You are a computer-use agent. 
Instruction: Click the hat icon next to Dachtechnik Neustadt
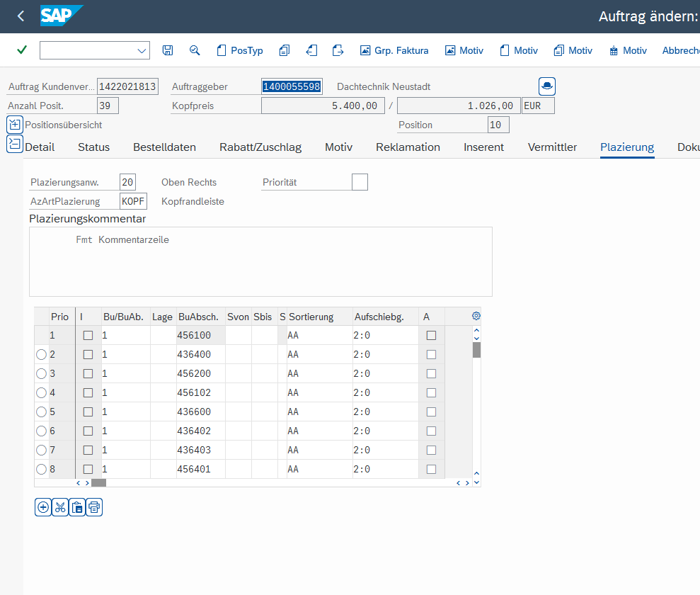(x=547, y=86)
